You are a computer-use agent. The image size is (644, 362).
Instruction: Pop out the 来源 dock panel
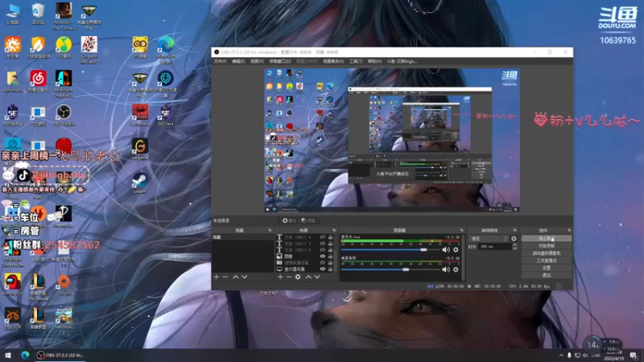pyautogui.click(x=334, y=230)
